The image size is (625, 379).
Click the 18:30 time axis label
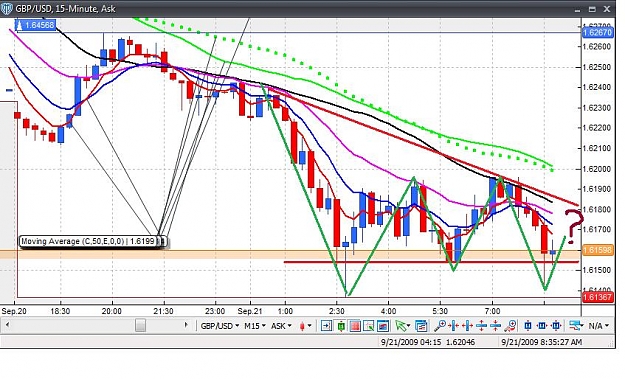pos(60,311)
